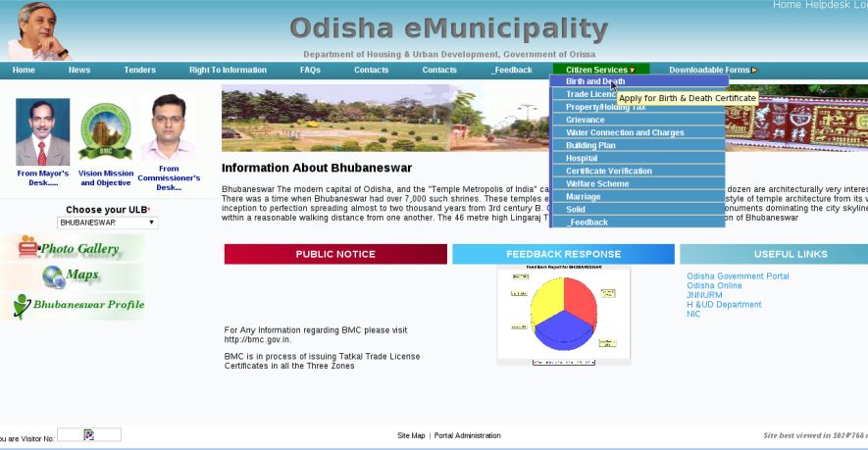
Task: Open Water Connection and Charges entry
Action: 638,132
